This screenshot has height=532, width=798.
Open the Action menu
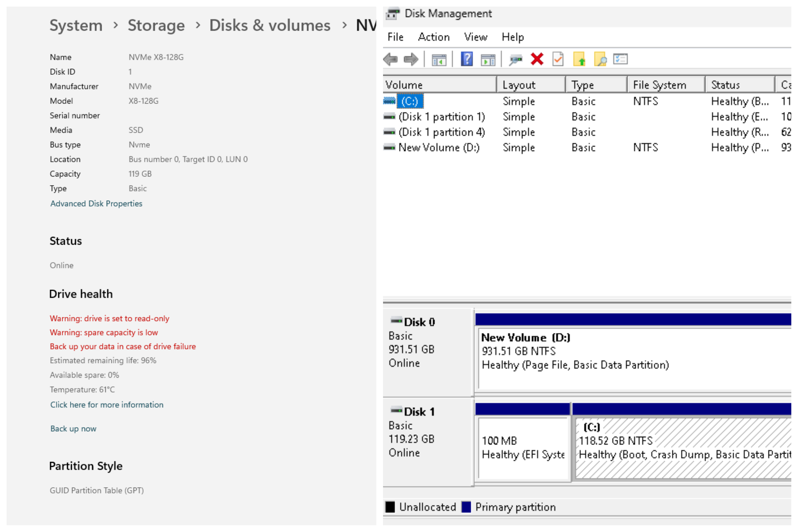coord(434,37)
